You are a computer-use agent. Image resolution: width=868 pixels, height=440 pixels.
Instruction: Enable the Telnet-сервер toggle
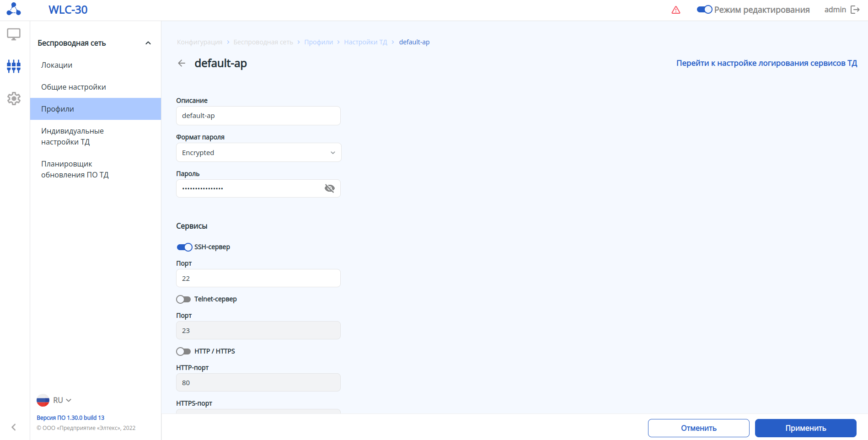pyautogui.click(x=183, y=300)
